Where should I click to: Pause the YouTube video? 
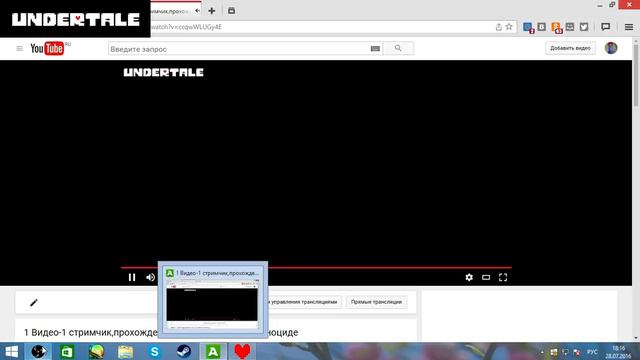pyautogui.click(x=132, y=277)
